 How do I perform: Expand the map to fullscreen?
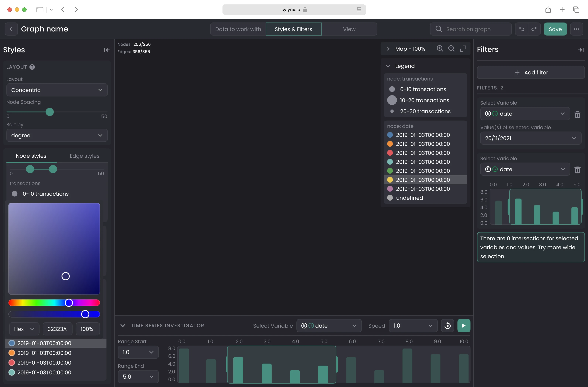point(463,49)
